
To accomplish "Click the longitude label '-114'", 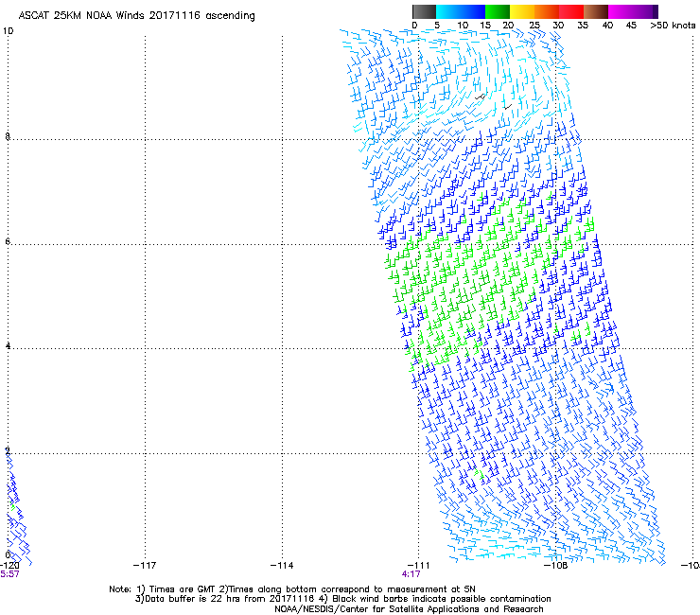I will [x=282, y=566].
